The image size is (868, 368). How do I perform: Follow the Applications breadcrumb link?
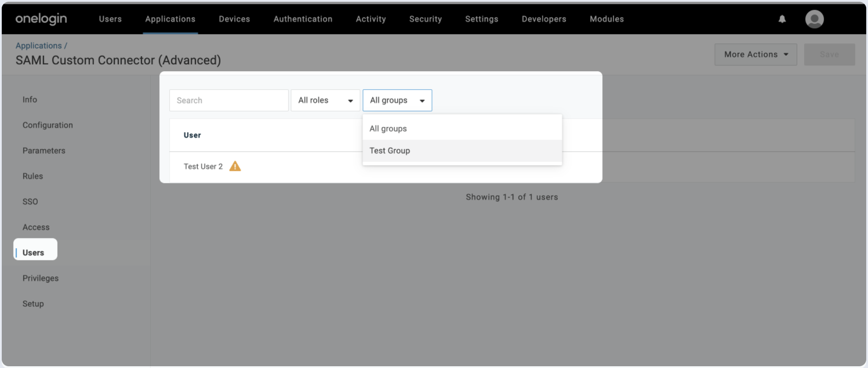pos(39,46)
